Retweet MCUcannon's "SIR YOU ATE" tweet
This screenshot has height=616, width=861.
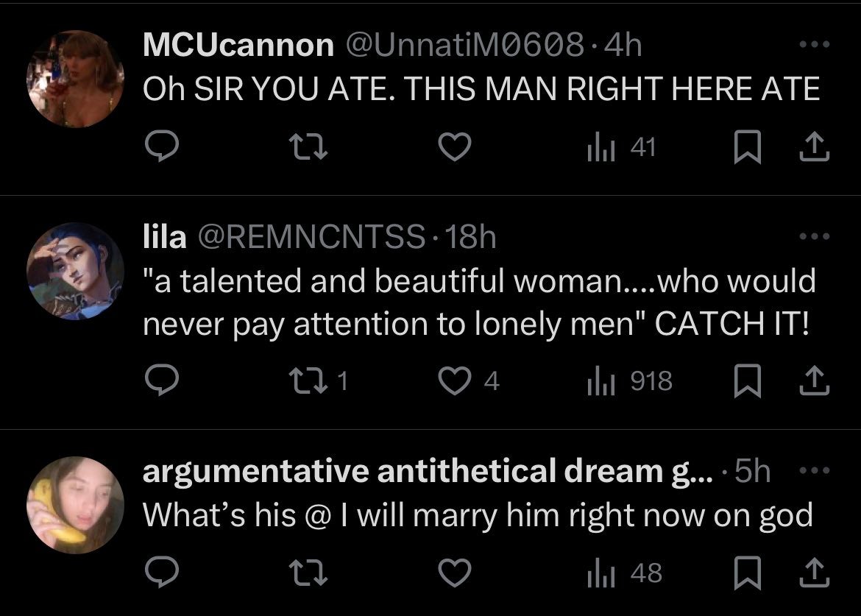point(307,149)
